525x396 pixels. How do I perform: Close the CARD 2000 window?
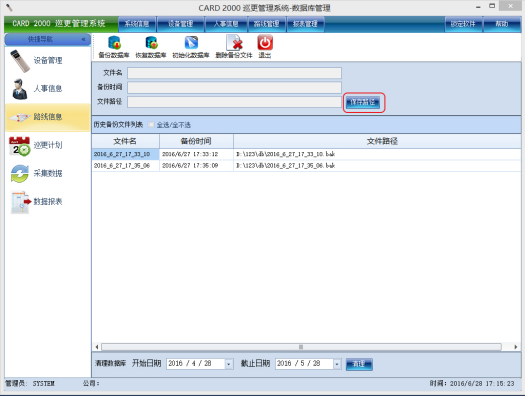(511, 6)
